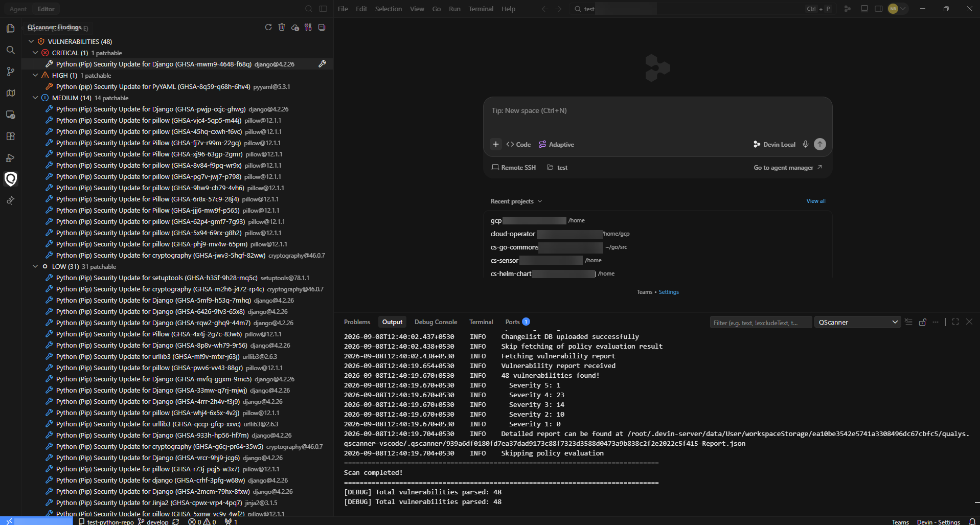980x525 pixels.
Task: Open the Terminal menu
Action: [x=481, y=9]
